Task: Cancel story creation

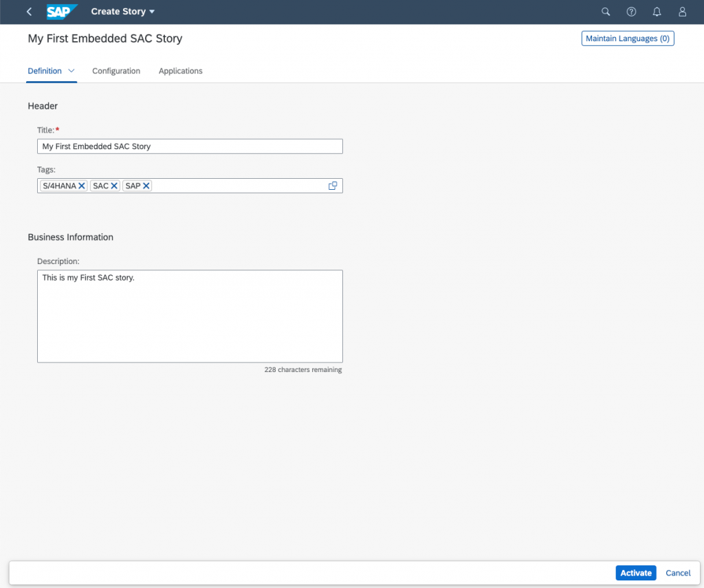Action: [x=678, y=573]
